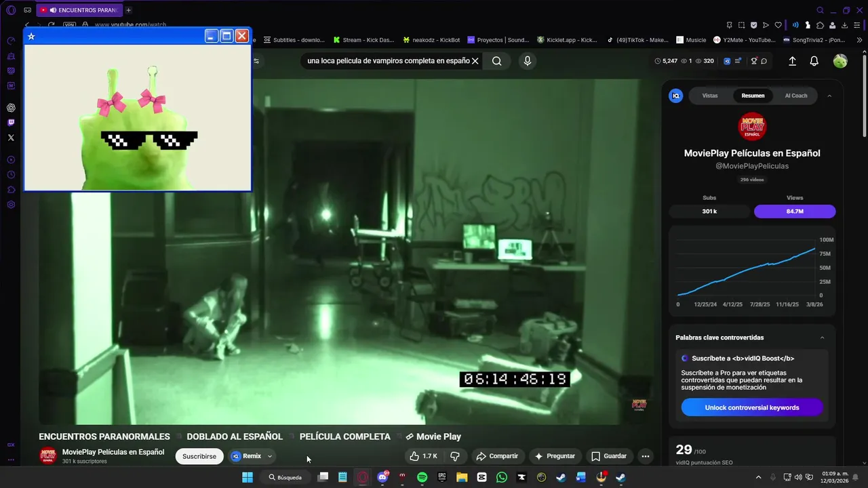Collapse Palabras clave controvertidas section
The height and width of the screenshot is (488, 868).
click(823, 338)
